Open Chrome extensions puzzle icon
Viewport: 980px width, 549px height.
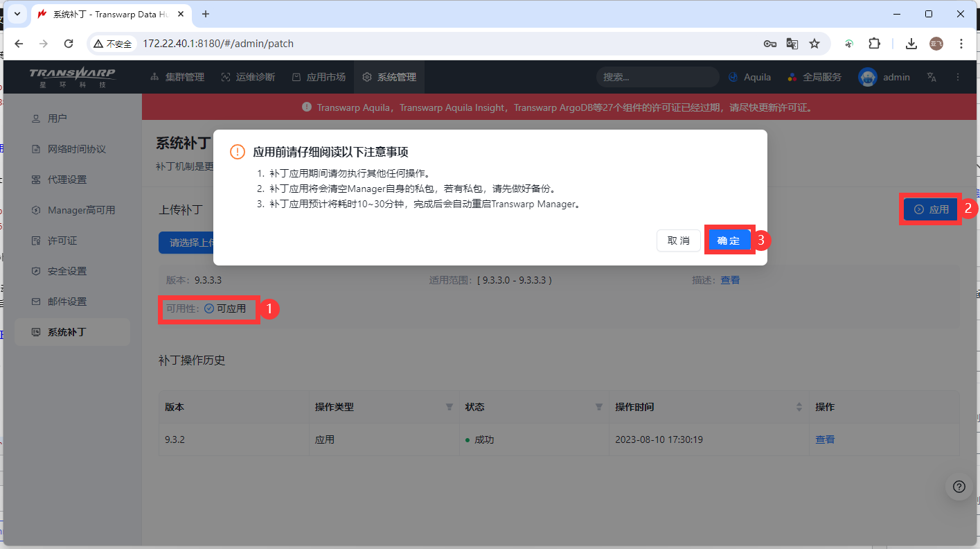(x=874, y=44)
